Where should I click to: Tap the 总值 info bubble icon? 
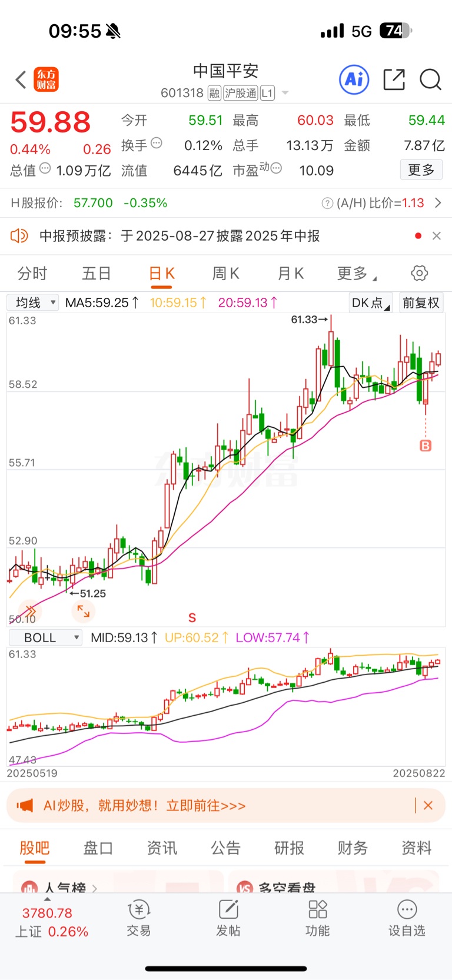45,168
